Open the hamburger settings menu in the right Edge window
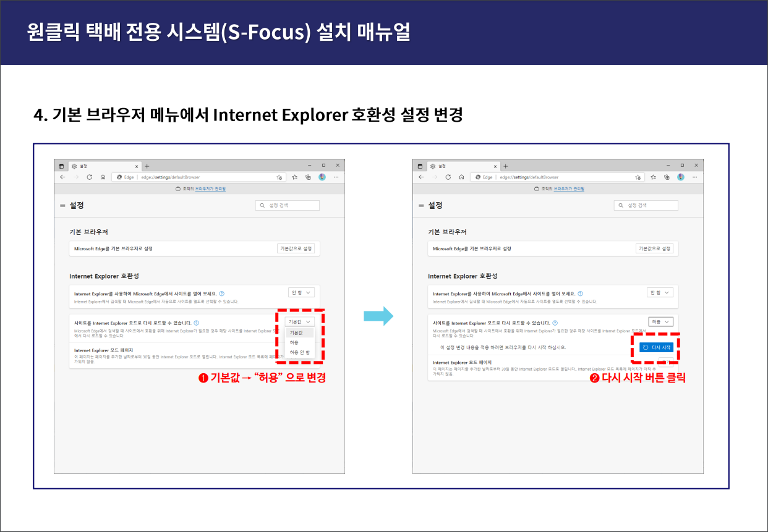This screenshot has width=768, height=532. (x=420, y=205)
